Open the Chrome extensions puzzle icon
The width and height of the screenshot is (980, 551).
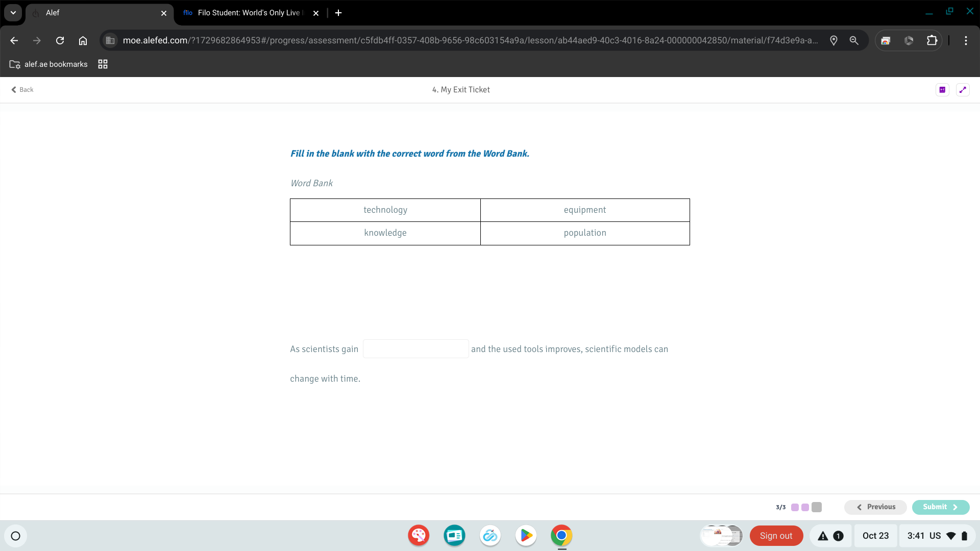(932, 40)
